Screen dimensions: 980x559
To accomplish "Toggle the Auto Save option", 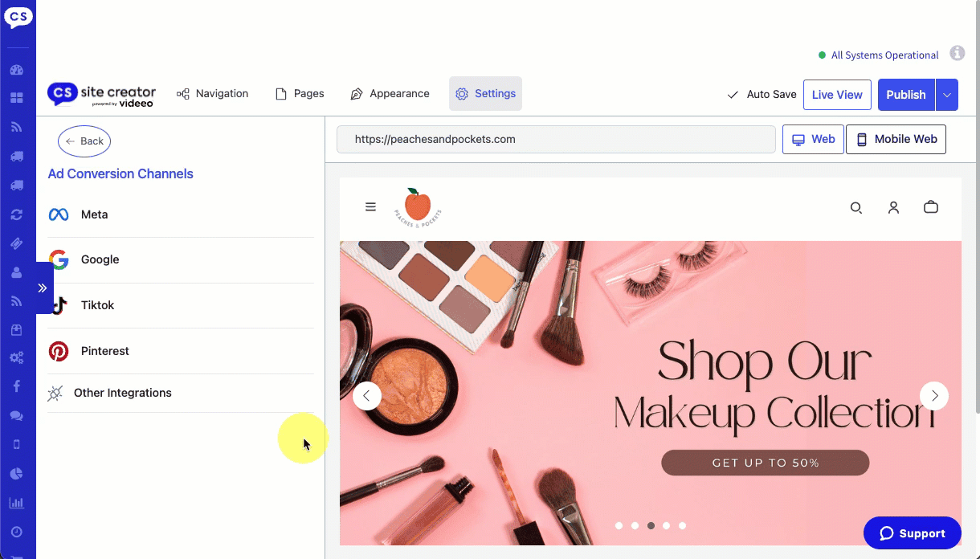I will (762, 95).
